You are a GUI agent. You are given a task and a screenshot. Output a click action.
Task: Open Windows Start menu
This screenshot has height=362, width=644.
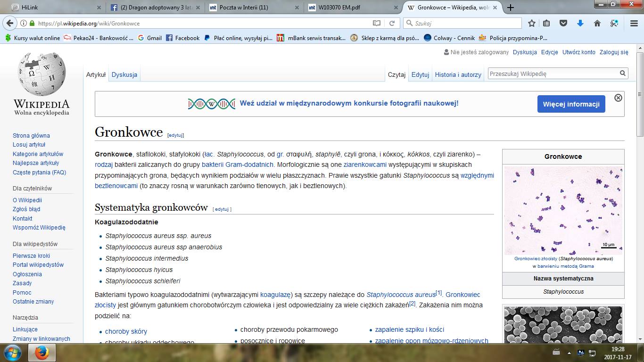pos(12,353)
